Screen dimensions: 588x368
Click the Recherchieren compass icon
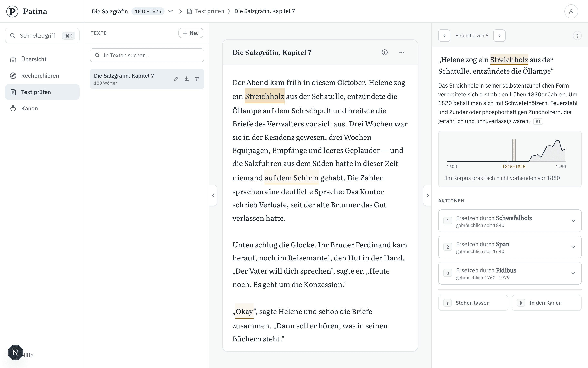pos(13,76)
